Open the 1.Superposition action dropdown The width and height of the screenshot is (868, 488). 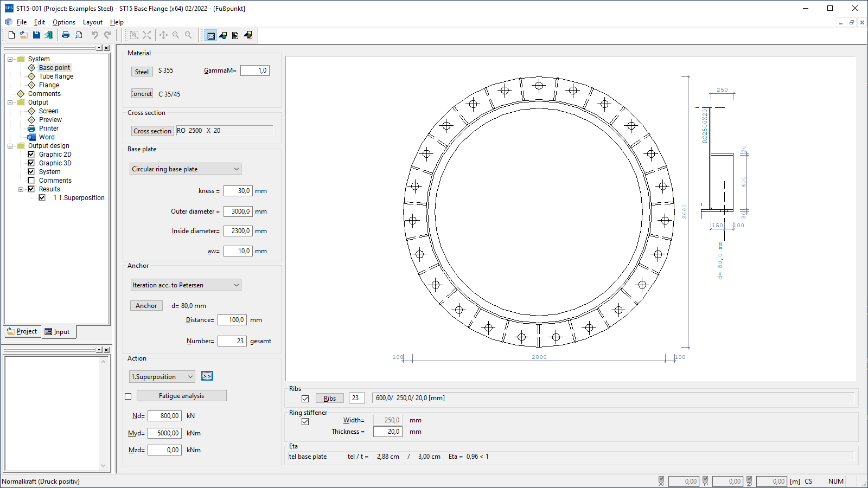pos(162,377)
